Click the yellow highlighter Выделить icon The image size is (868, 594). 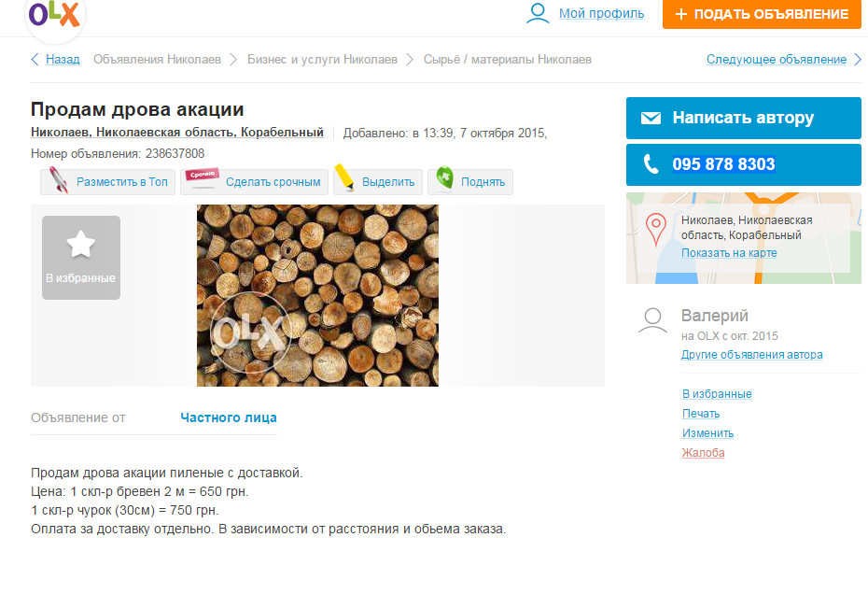(344, 179)
